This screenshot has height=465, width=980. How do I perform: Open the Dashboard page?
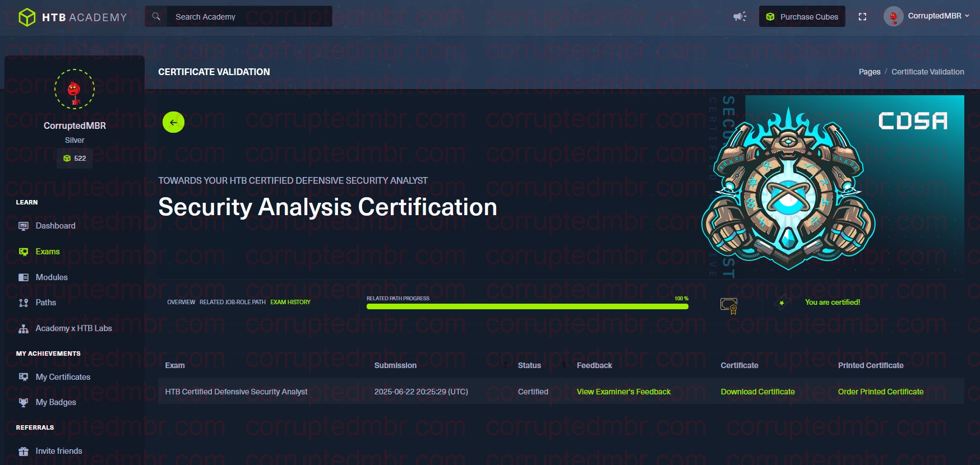(x=56, y=226)
